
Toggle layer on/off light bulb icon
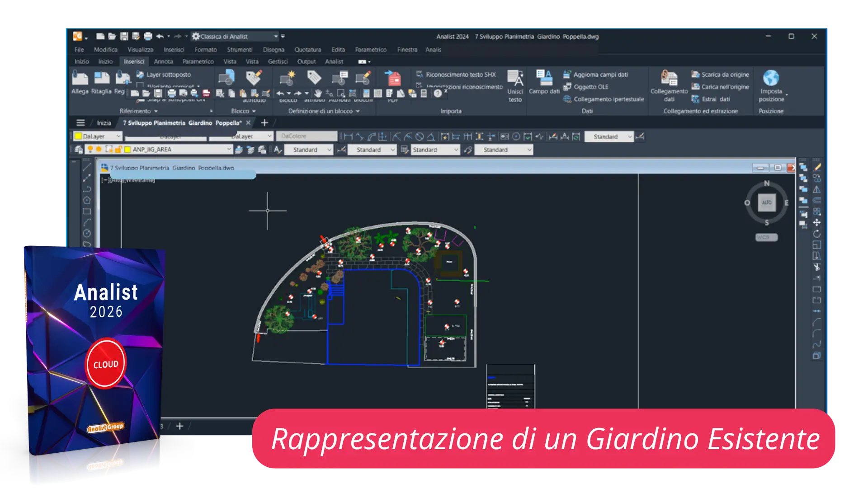tap(90, 150)
